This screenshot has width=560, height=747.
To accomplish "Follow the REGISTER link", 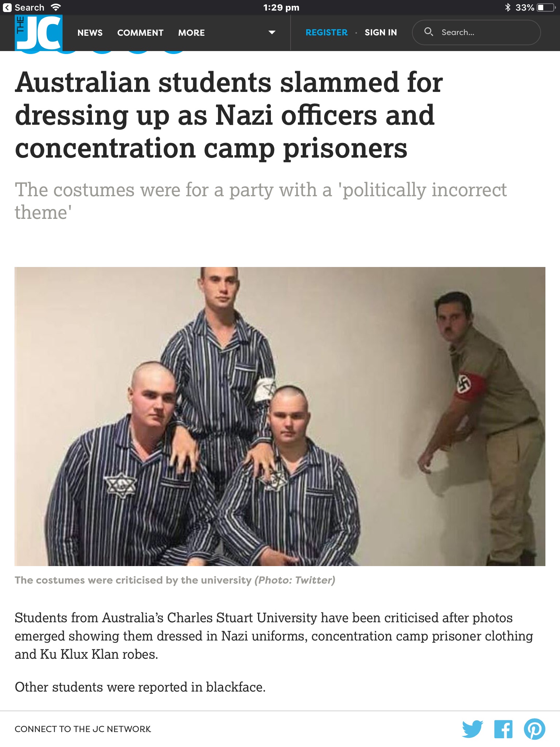I will [327, 32].
